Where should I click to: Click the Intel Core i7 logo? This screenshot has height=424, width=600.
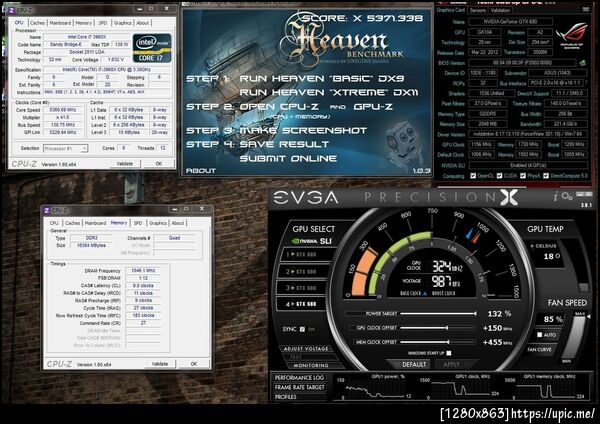pyautogui.click(x=152, y=48)
